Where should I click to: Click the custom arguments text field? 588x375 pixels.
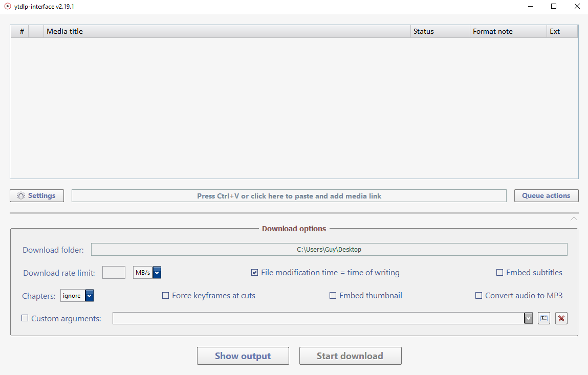pos(318,318)
